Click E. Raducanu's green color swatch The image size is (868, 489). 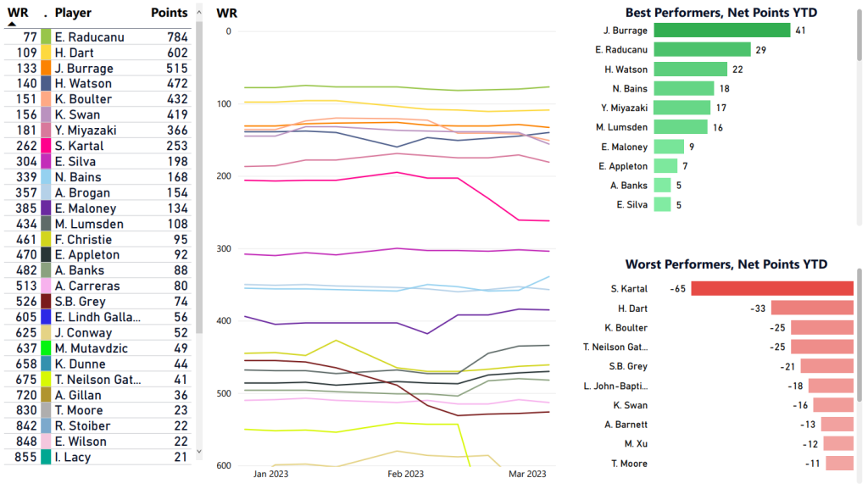(x=46, y=37)
